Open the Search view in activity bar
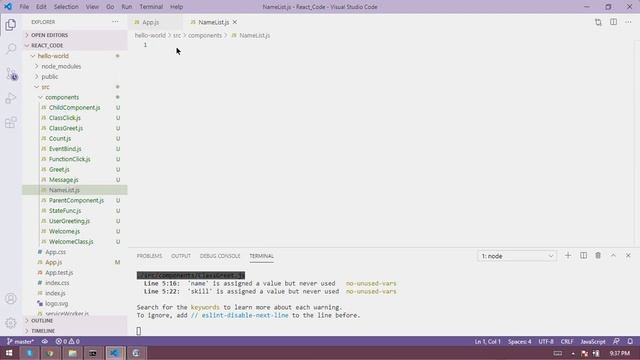Viewport: 640px width, 360px height. [11, 49]
